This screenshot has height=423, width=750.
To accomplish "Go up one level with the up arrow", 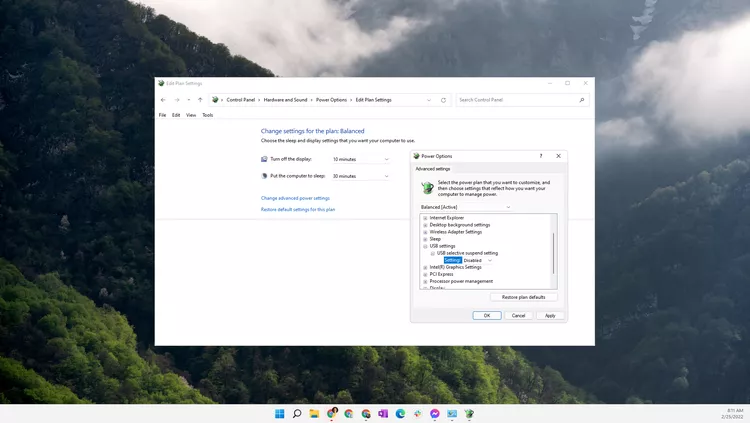I will [x=200, y=100].
